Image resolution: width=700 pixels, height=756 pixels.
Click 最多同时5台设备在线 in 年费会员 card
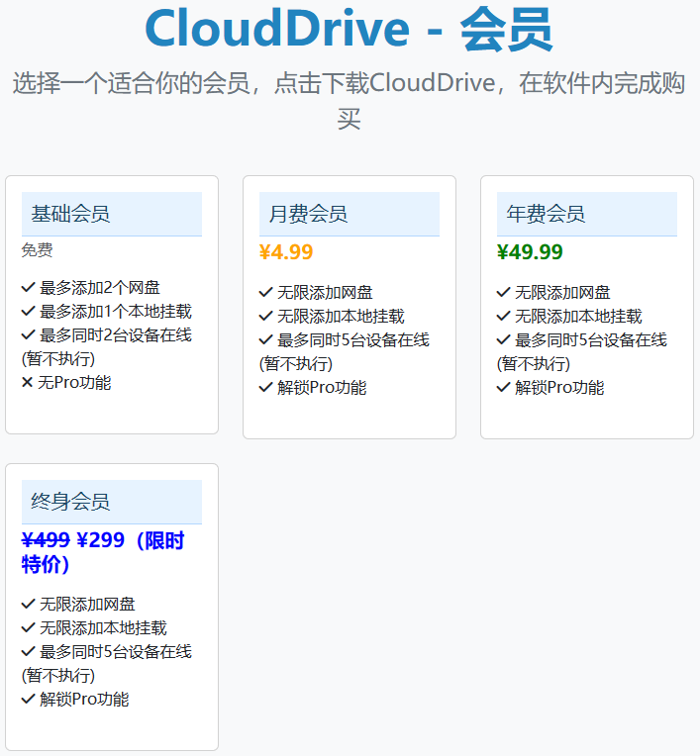[591, 340]
